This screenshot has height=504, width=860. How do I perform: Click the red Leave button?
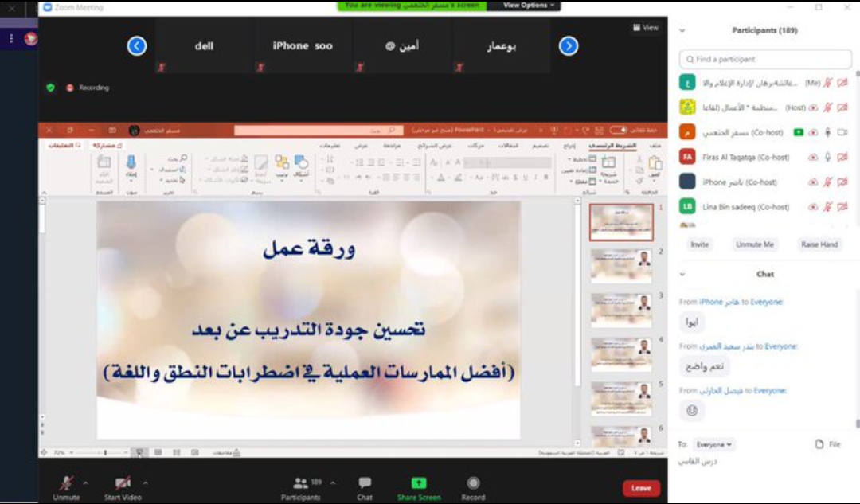click(641, 488)
